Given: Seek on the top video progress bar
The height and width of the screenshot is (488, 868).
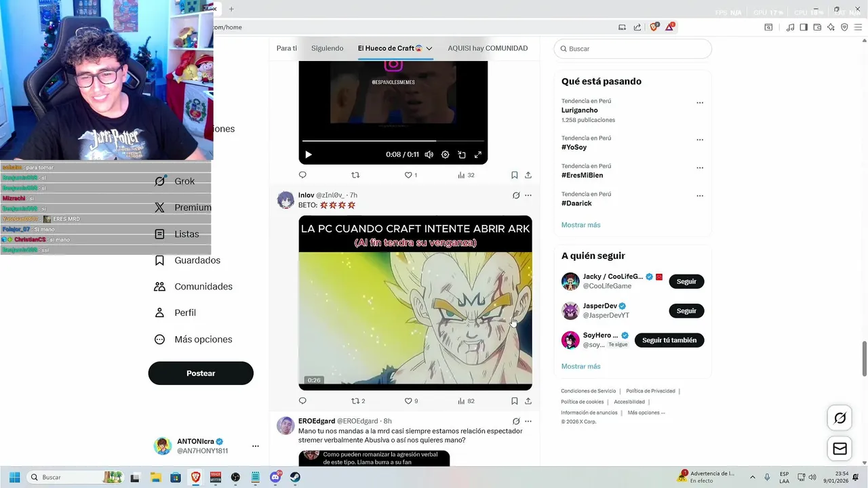Looking at the screenshot, I should (x=393, y=141).
